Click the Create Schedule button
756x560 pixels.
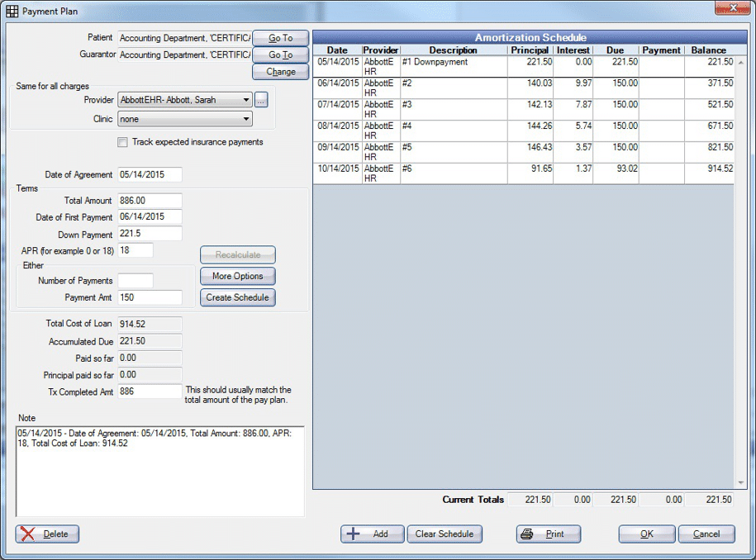[237, 297]
